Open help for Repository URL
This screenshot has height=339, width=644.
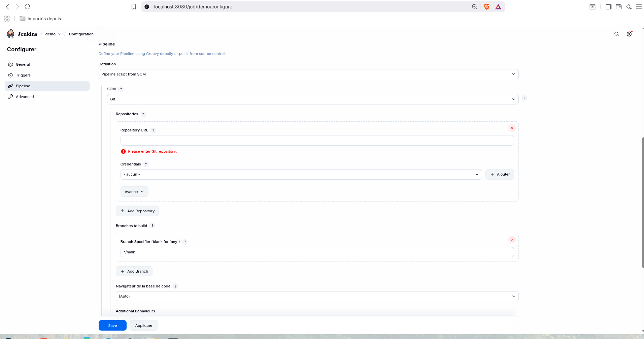point(153,130)
